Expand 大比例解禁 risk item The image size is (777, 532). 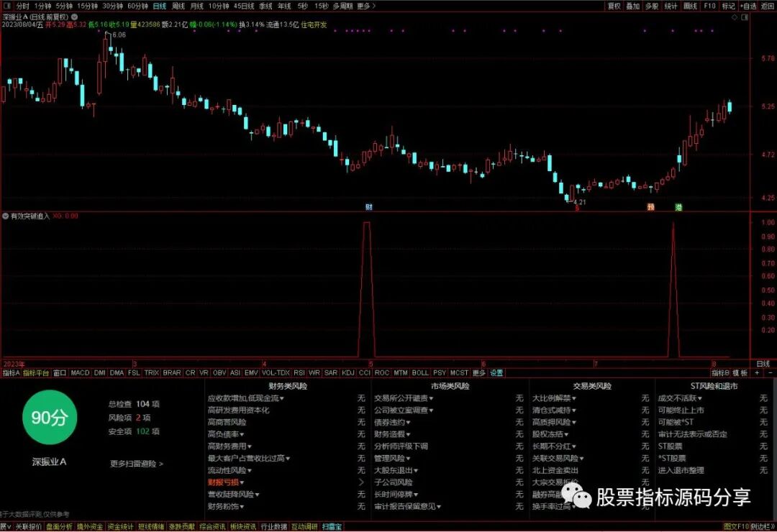pos(555,398)
